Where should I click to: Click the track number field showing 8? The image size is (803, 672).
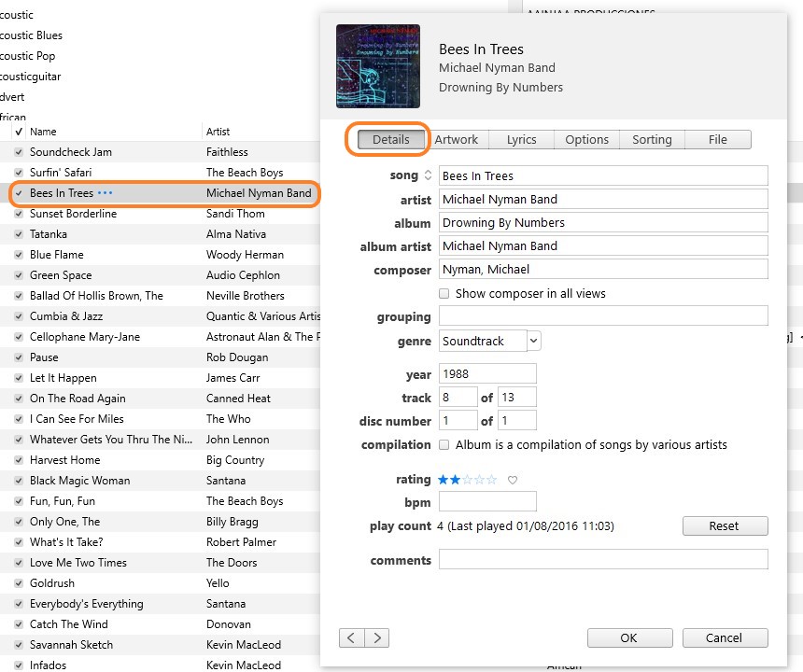point(458,398)
